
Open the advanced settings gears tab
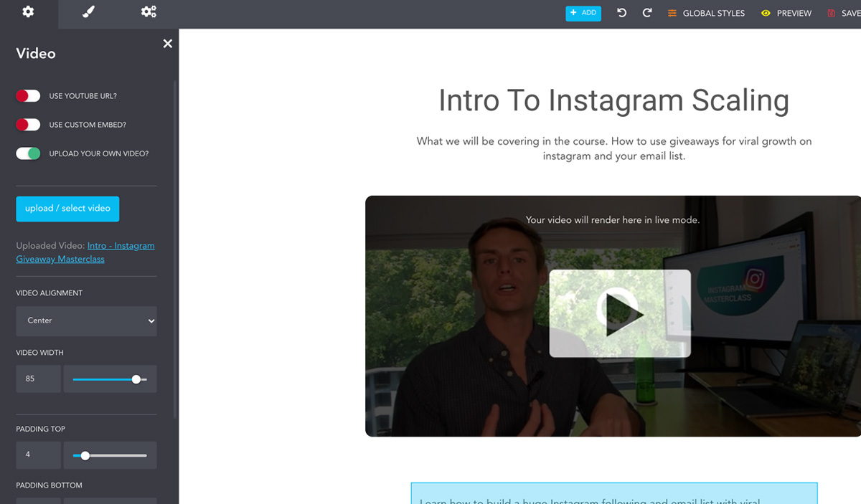click(x=149, y=12)
